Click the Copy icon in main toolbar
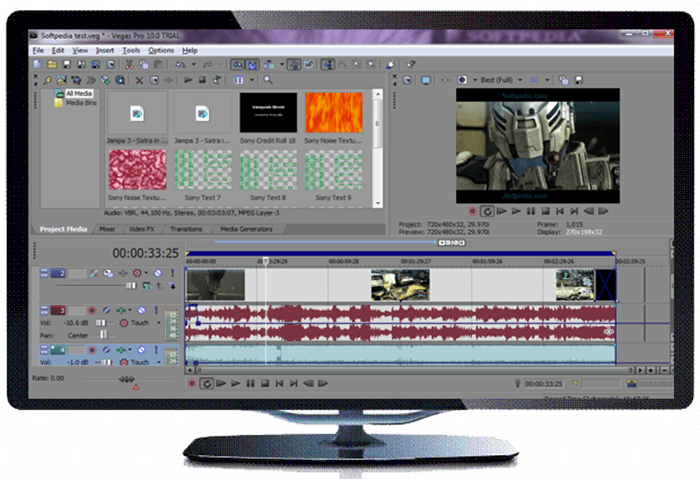 click(143, 64)
